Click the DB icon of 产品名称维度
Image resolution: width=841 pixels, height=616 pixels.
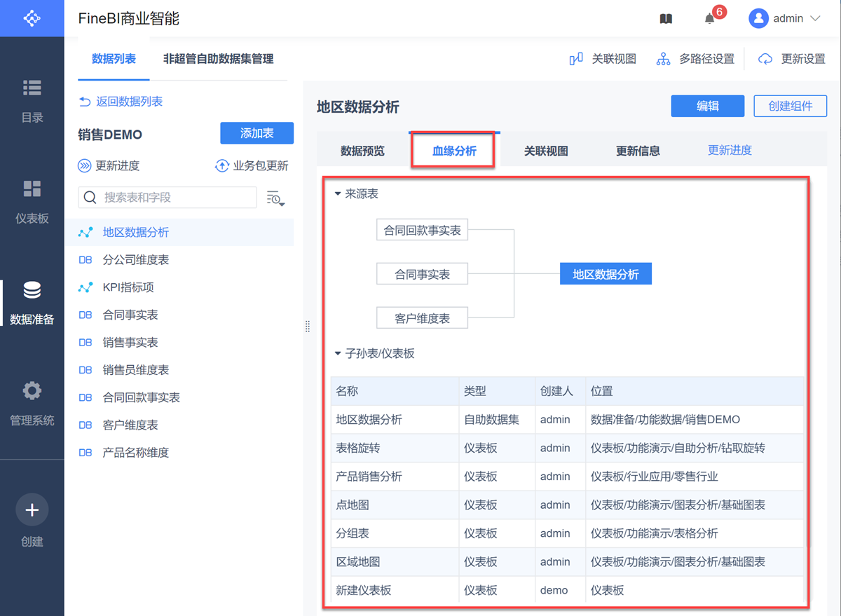[x=86, y=453]
